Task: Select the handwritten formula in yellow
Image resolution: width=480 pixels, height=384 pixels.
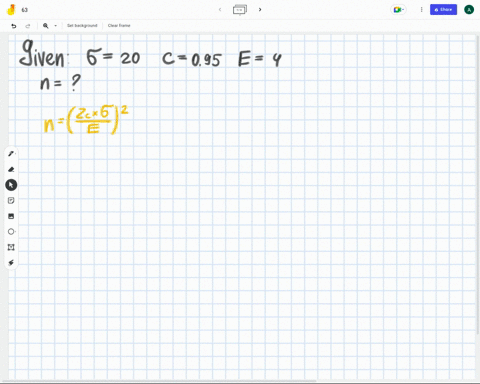Action: 86,120
